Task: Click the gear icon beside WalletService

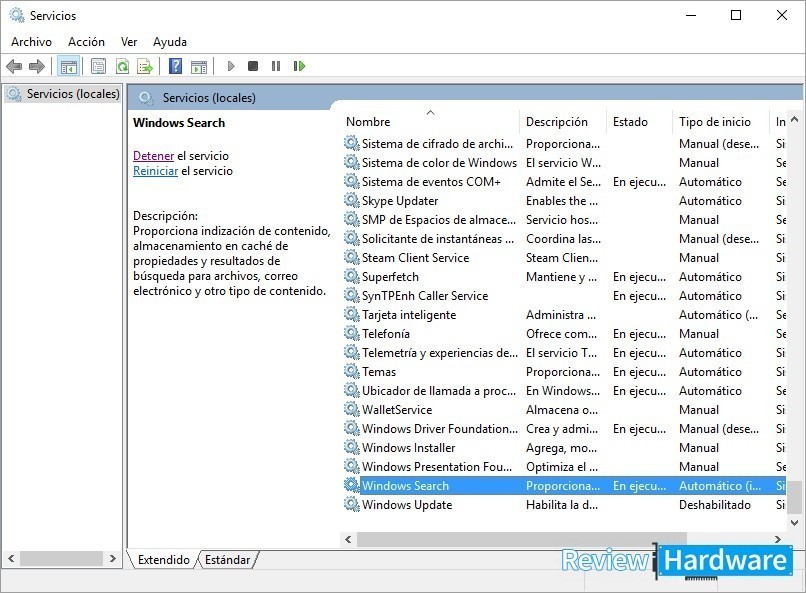Action: click(x=352, y=410)
